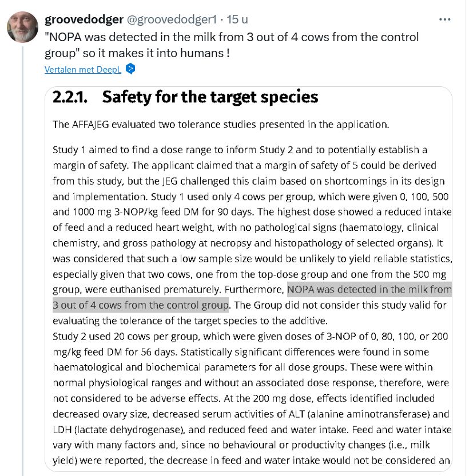
Task: Click the blue DeepL logo icon
Action: point(130,69)
